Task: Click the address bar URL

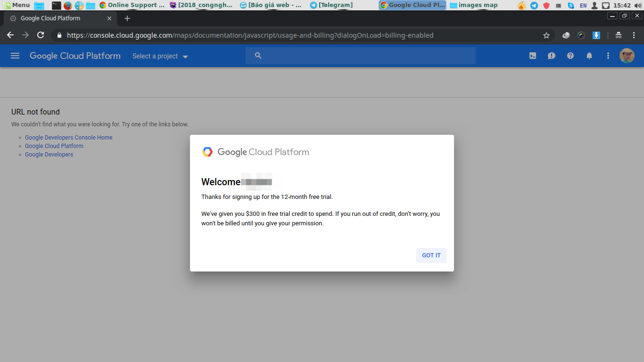Action: pos(250,35)
